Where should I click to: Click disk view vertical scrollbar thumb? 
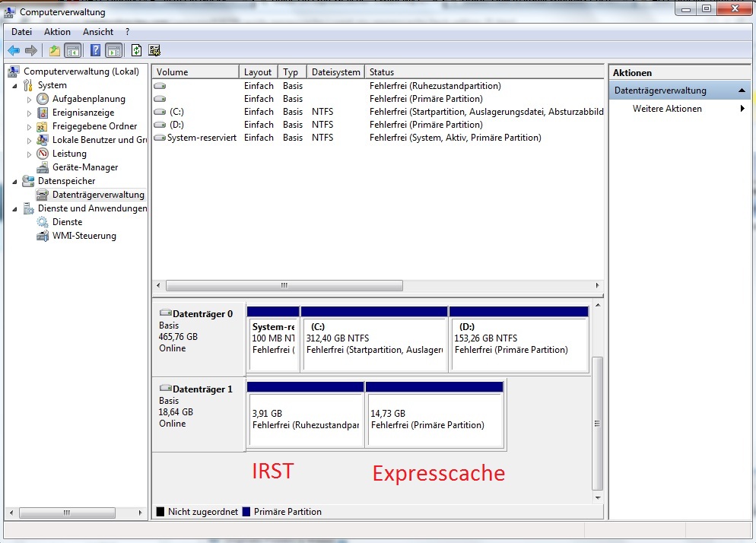point(597,424)
